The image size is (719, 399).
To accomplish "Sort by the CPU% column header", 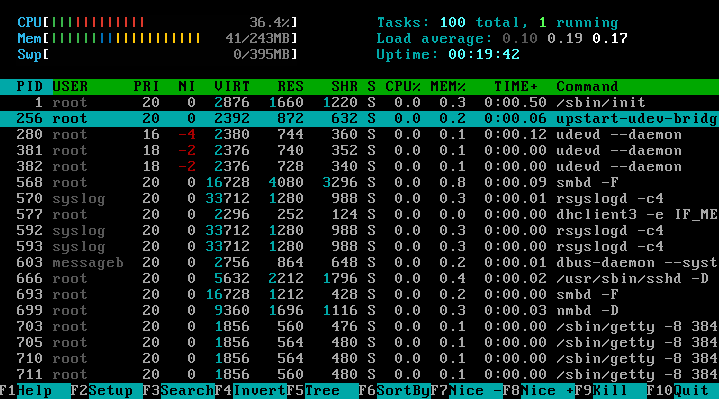I will click(x=403, y=87).
